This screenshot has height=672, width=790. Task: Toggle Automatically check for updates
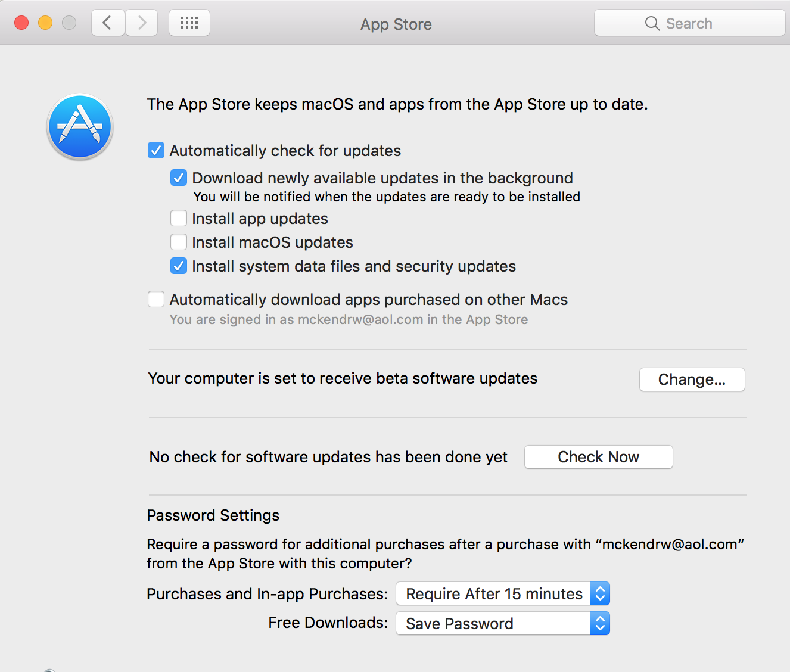point(156,150)
